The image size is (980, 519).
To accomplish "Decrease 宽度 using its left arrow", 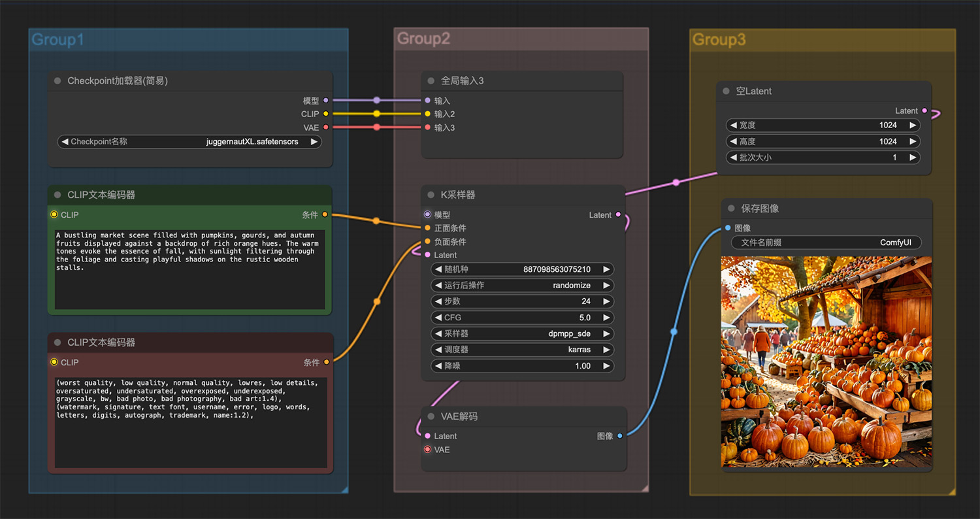I will pyautogui.click(x=734, y=125).
